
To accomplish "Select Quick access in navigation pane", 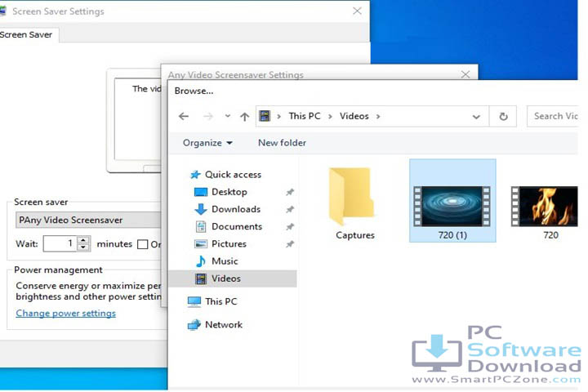I will tap(233, 175).
